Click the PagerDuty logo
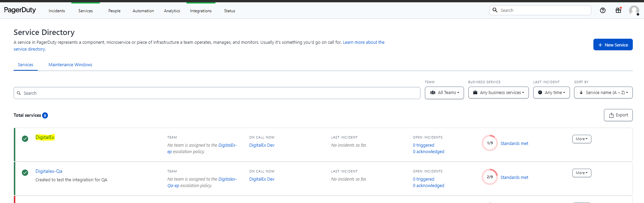This screenshot has height=203, width=644. point(20,10)
